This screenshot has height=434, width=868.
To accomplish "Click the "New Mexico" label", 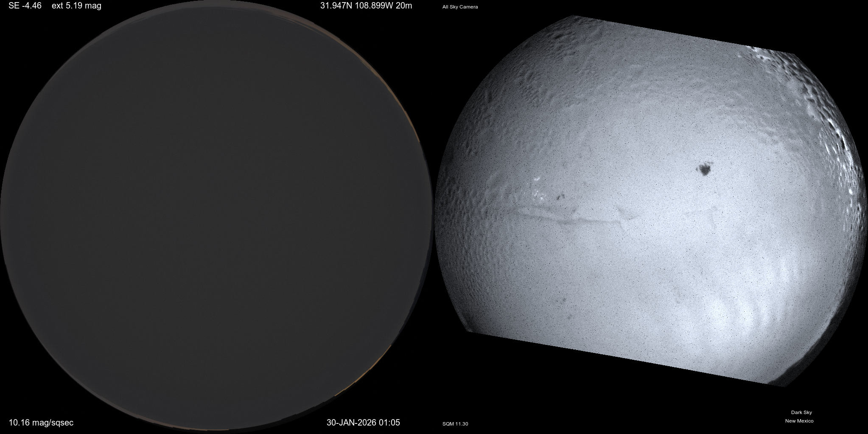I will (x=799, y=421).
